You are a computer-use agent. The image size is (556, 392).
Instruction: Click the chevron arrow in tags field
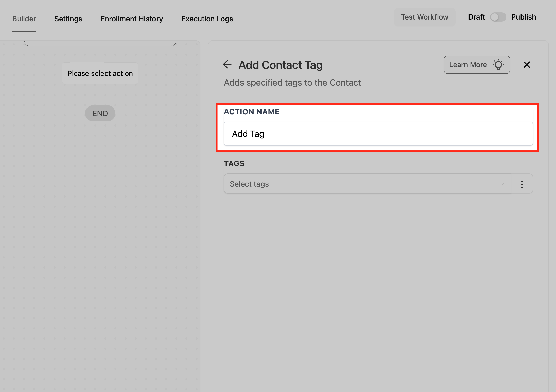pyautogui.click(x=502, y=184)
